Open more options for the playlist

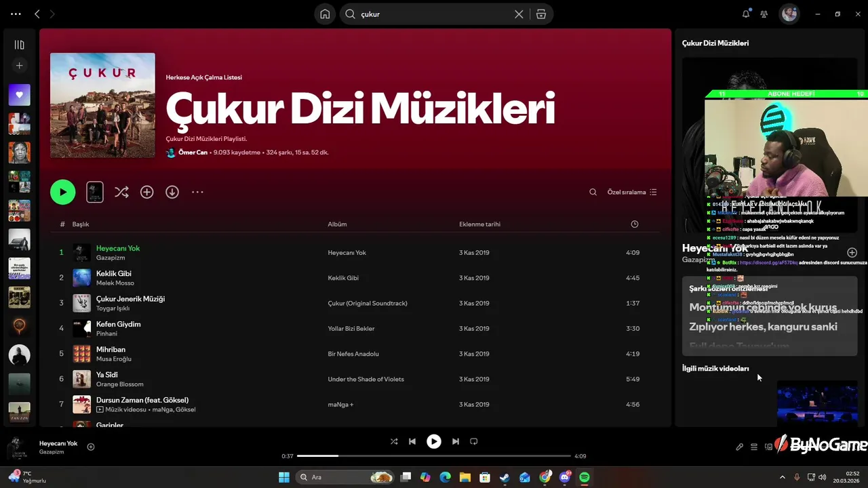coord(197,192)
